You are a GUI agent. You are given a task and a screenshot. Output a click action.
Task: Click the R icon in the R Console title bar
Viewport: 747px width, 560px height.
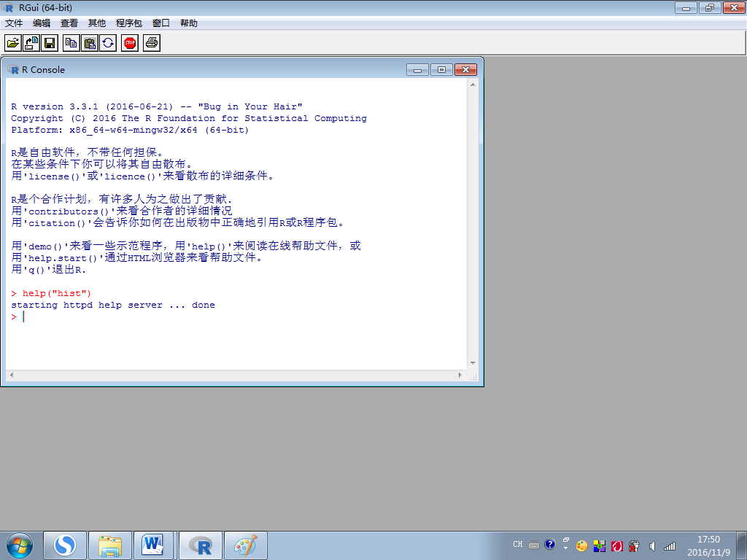click(x=13, y=69)
